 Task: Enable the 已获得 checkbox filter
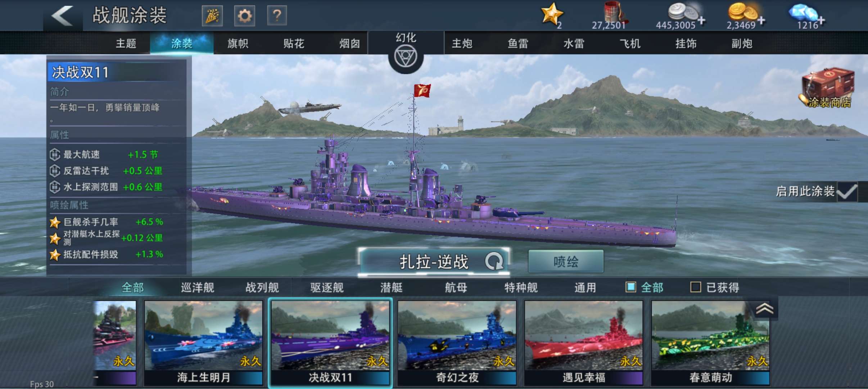(x=696, y=287)
